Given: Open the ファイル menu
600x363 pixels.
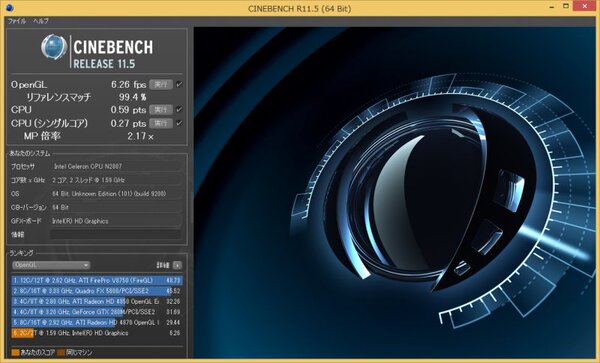Looking at the screenshot, I should click(x=17, y=21).
